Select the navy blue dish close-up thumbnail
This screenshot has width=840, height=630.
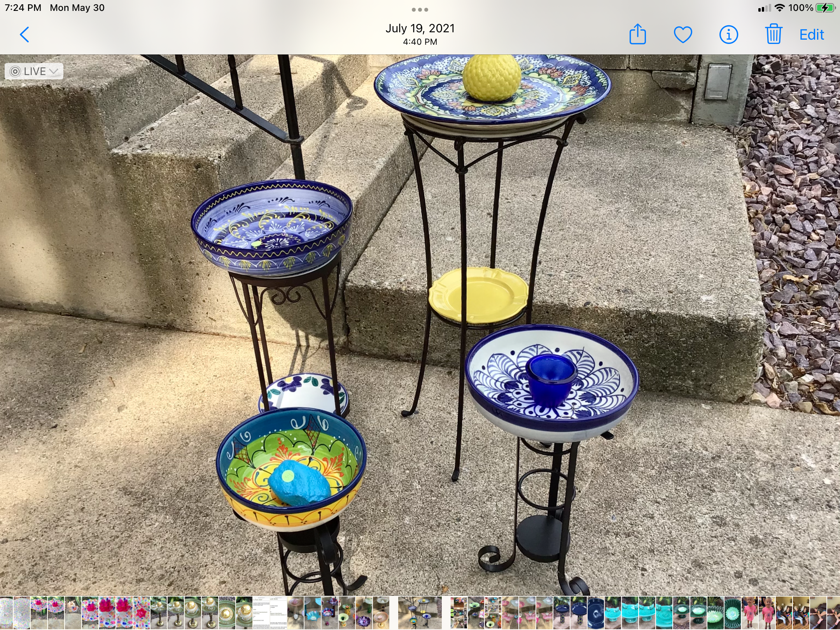click(x=596, y=613)
